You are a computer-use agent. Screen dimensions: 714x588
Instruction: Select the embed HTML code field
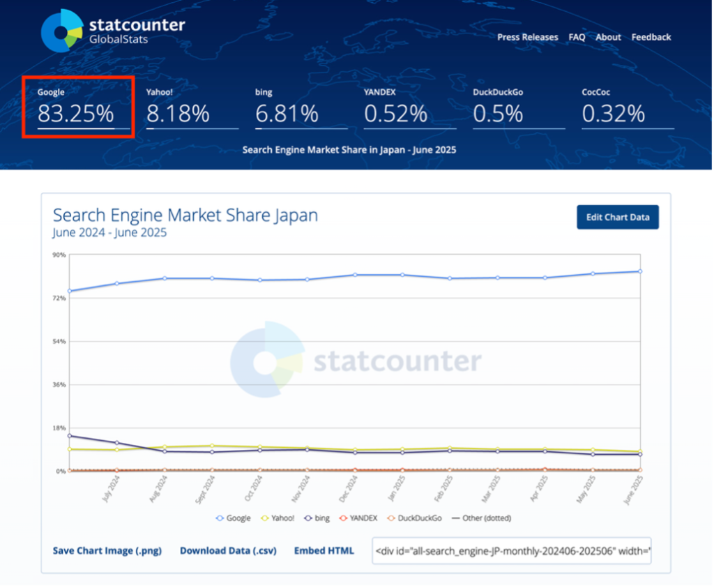512,550
